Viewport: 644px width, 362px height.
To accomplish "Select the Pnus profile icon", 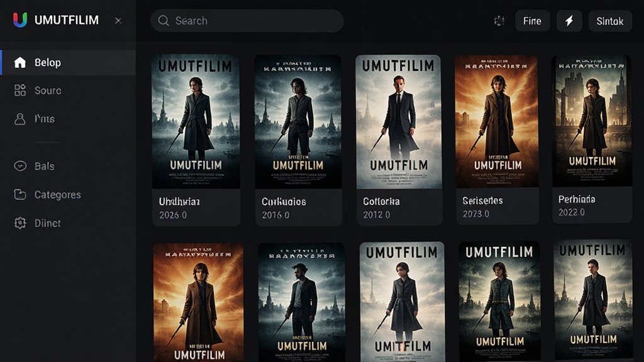I will point(19,119).
